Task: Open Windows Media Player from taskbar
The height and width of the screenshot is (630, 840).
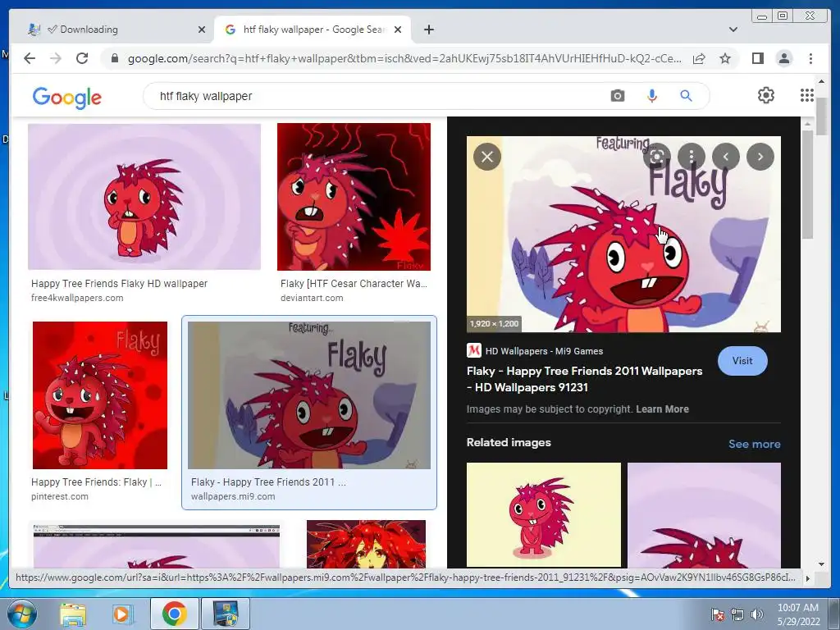Action: 123,614
